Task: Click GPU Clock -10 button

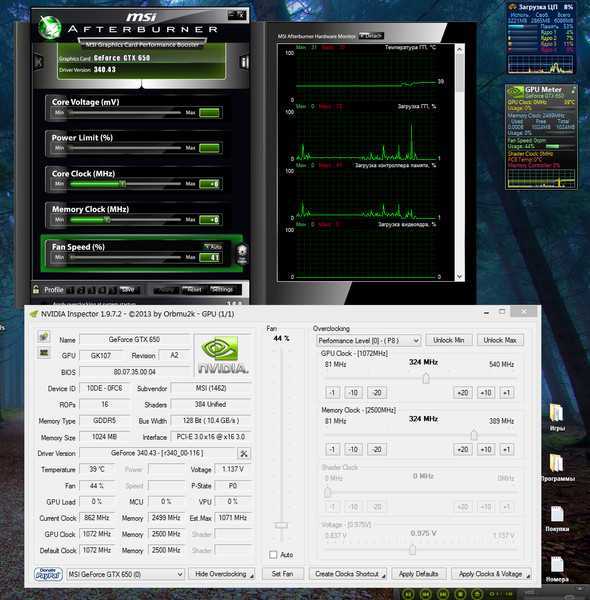Action: click(x=353, y=393)
